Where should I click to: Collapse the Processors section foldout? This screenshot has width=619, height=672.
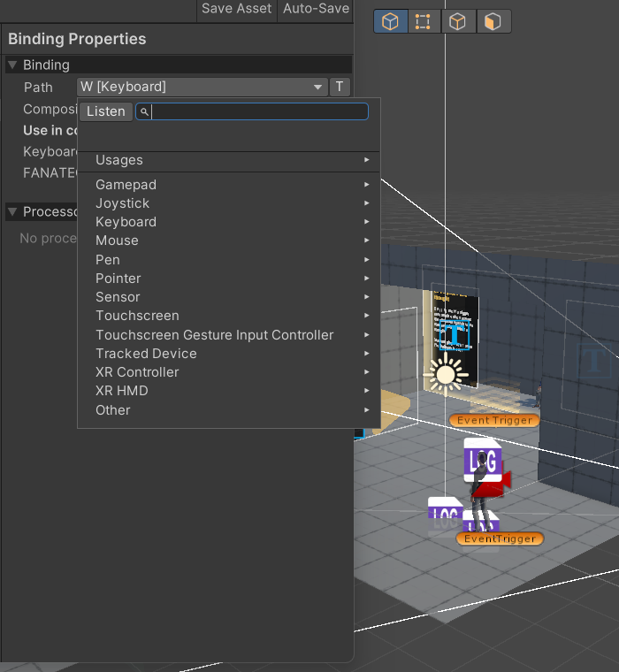(x=12, y=211)
